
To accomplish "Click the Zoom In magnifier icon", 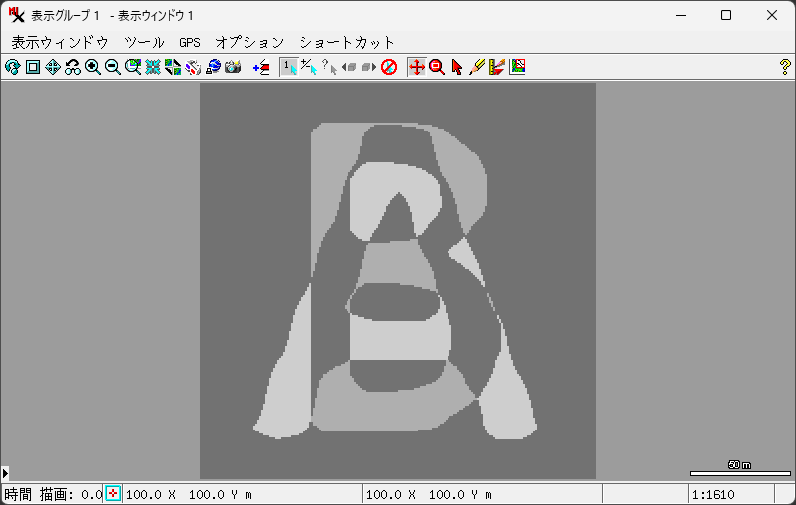I will pos(93,67).
